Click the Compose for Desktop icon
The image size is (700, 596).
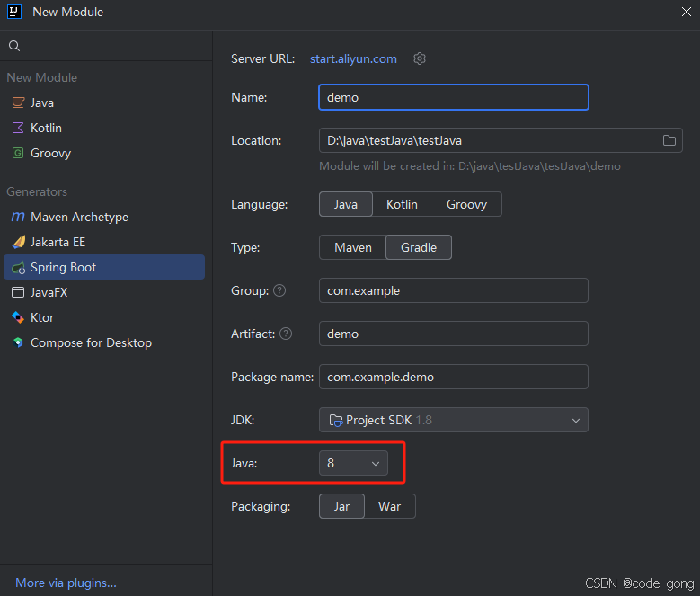[x=18, y=342]
